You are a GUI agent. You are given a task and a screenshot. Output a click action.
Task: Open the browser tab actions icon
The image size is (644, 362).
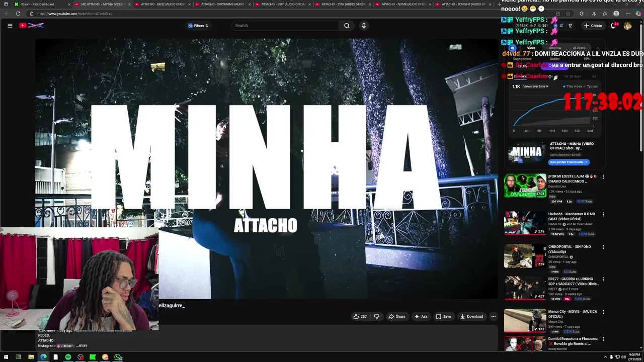pyautogui.click(x=6, y=4)
